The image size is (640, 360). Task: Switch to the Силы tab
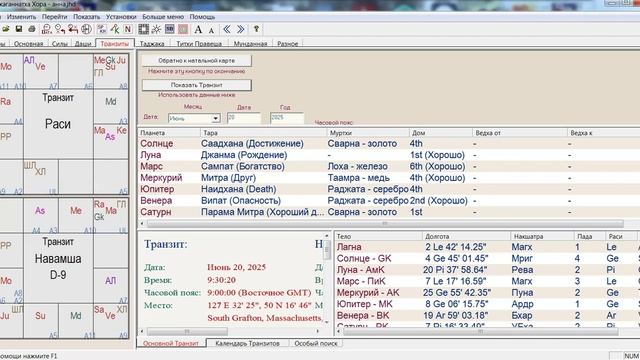coord(60,44)
